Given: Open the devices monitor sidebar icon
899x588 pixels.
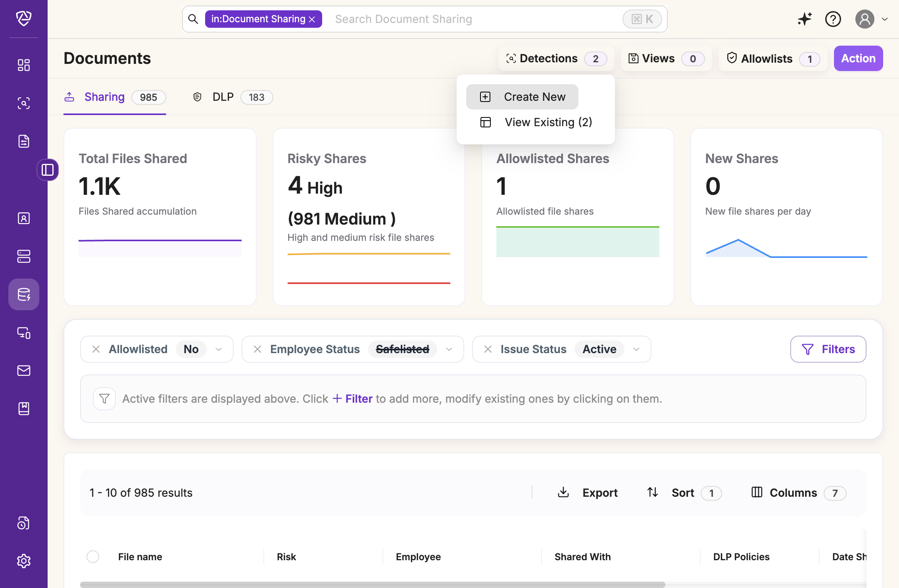Looking at the screenshot, I should 24,333.
